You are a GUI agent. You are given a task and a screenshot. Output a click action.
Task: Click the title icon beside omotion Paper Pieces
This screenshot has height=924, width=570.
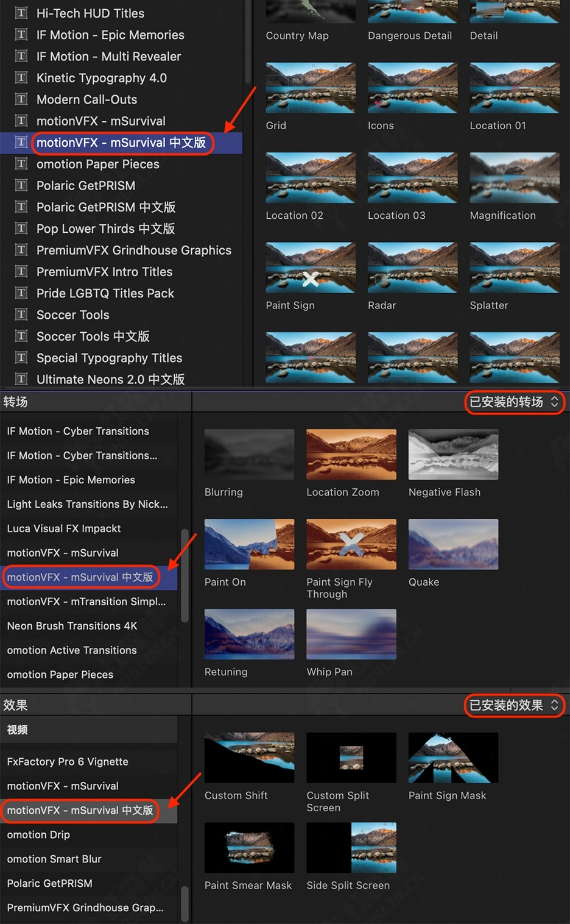[x=21, y=163]
